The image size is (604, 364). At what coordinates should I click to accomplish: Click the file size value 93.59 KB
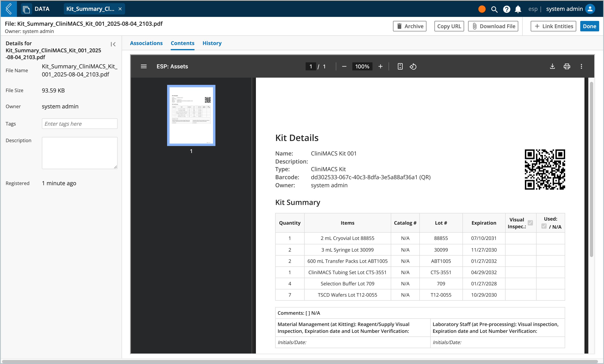click(53, 90)
